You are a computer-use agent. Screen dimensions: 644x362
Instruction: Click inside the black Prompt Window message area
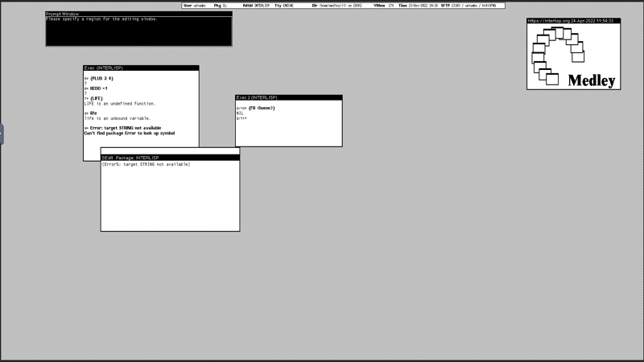click(x=138, y=31)
